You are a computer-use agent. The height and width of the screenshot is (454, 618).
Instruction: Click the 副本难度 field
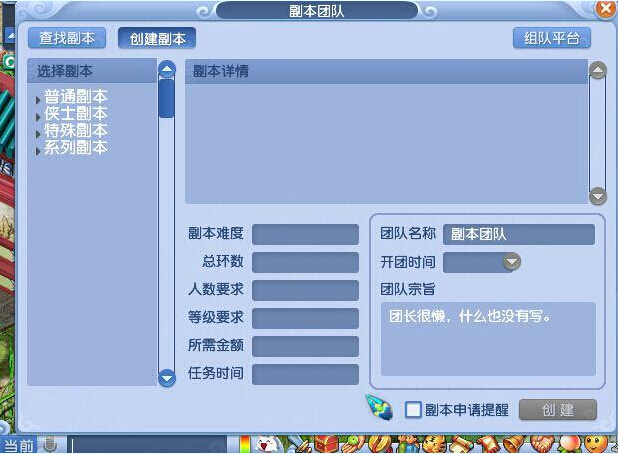[305, 234]
